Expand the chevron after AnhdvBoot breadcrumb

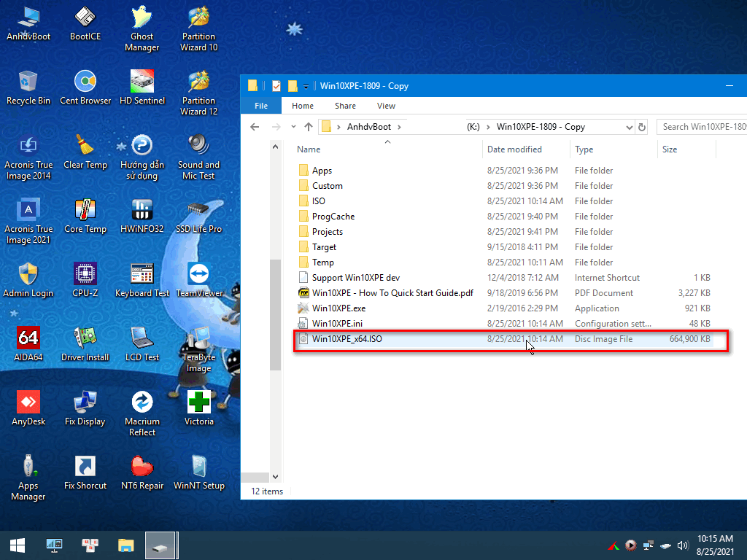point(399,127)
